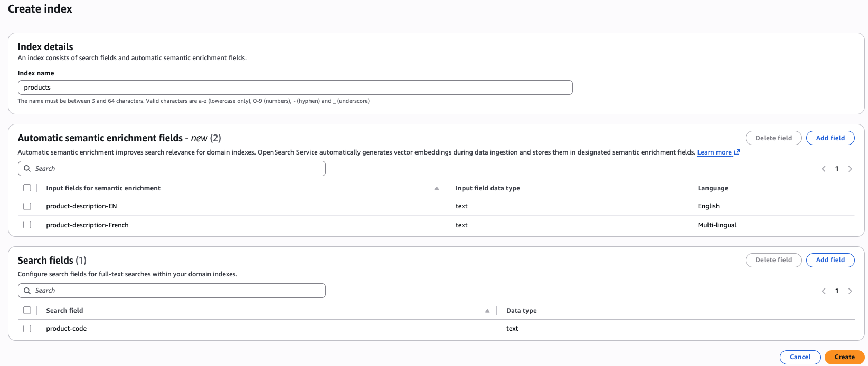Go to previous page in Search fields table
Image resolution: width=868 pixels, height=366 pixels.
click(x=824, y=291)
